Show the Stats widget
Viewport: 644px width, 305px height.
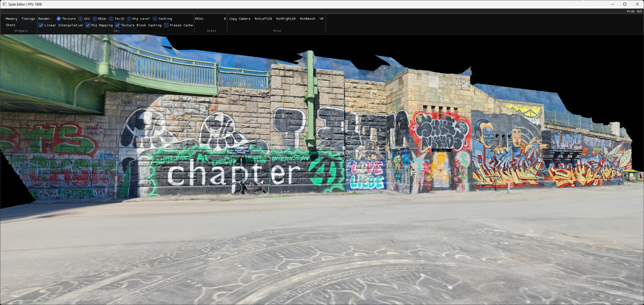point(10,25)
